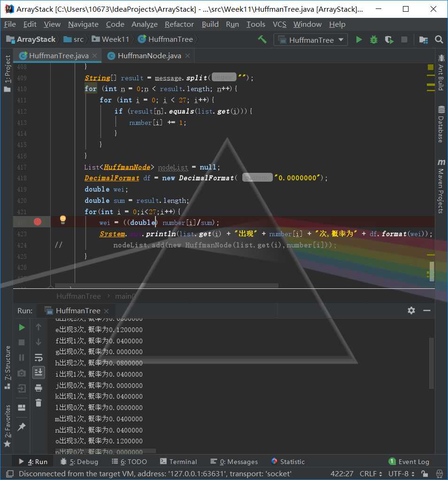Screen dimensions: 448x480
Task: Click the Week11 breadcrumb folder
Action: click(110, 39)
